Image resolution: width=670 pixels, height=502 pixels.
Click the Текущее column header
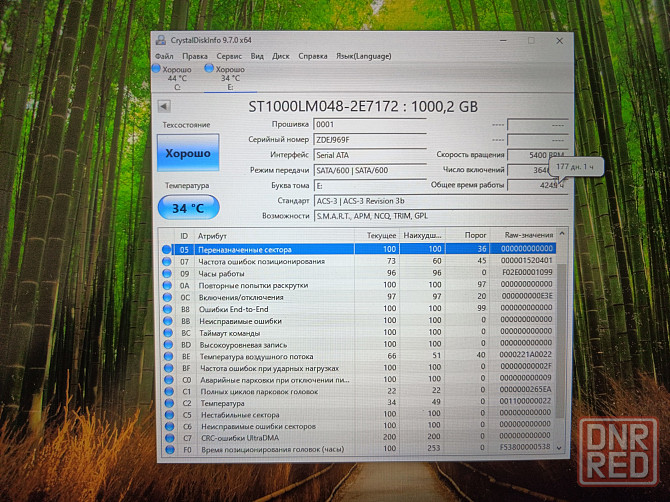[x=376, y=235]
